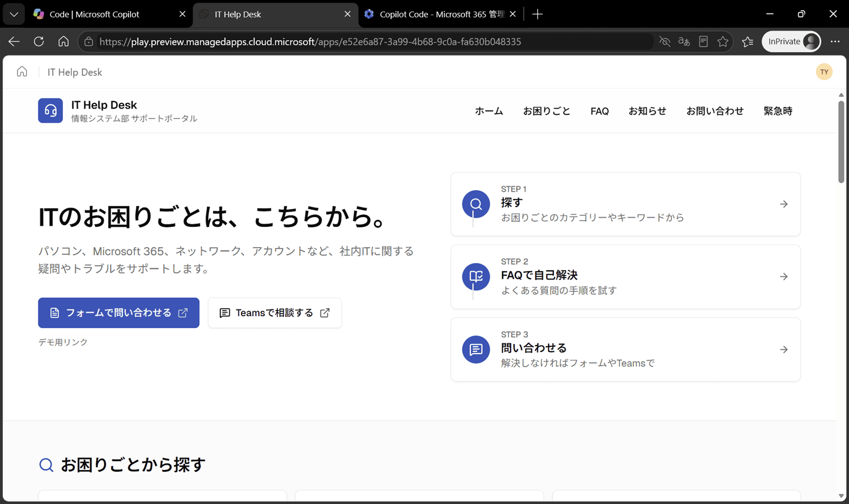Open the お問い合わせ navigation item
The width and height of the screenshot is (849, 504).
(x=715, y=111)
